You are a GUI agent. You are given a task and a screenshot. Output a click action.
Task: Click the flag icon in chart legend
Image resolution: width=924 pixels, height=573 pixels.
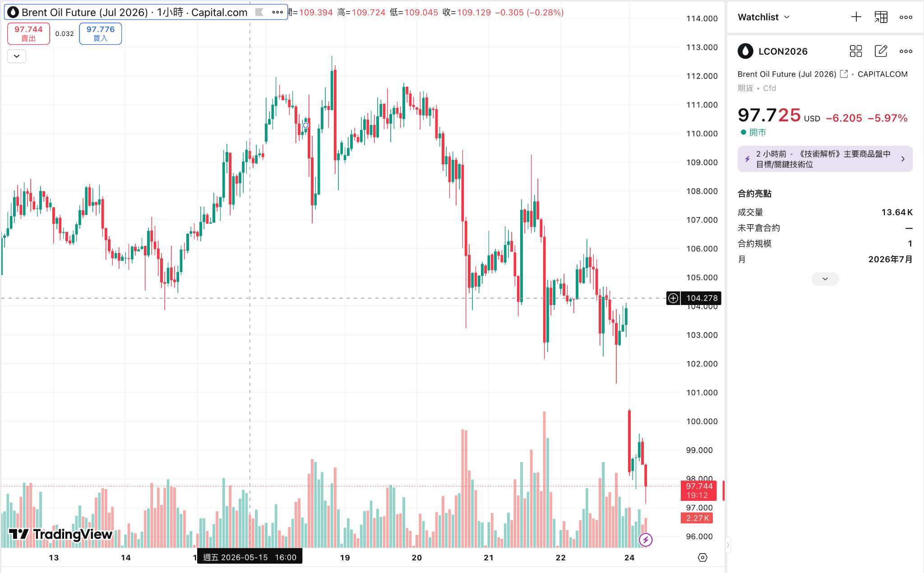[259, 12]
